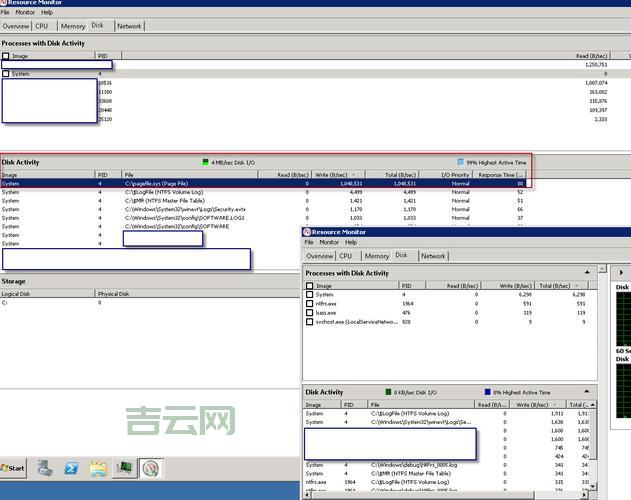Check the svchost.exe process checkbox

pyautogui.click(x=309, y=322)
